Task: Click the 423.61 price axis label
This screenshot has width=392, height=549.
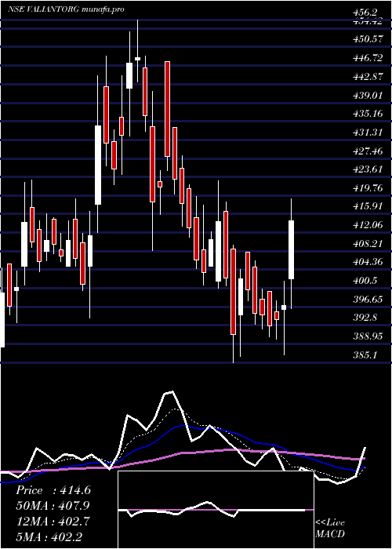Action: tap(367, 170)
